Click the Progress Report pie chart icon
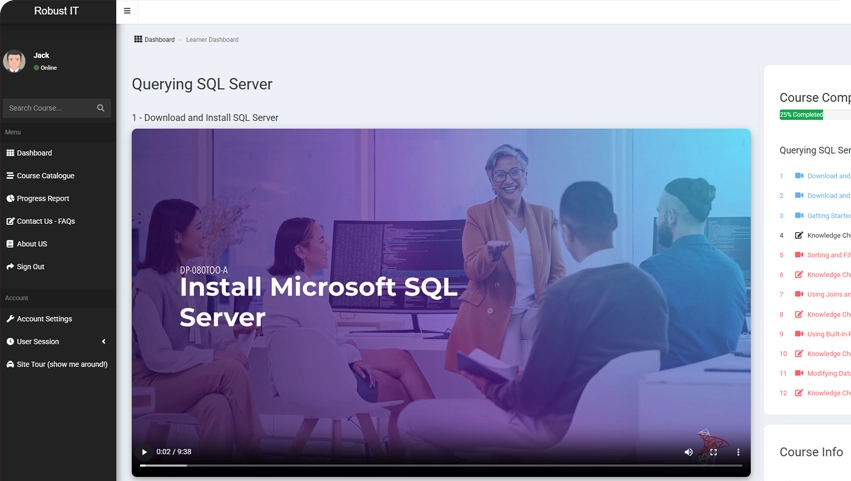Image resolution: width=851 pixels, height=481 pixels. click(x=10, y=199)
